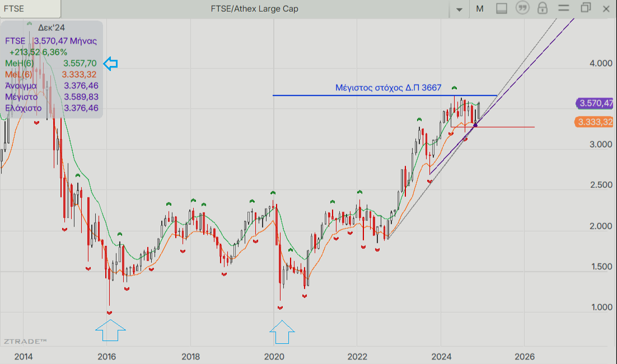This screenshot has width=617, height=364.
Task: Click the 2016 time axis label
Action: [106, 357]
